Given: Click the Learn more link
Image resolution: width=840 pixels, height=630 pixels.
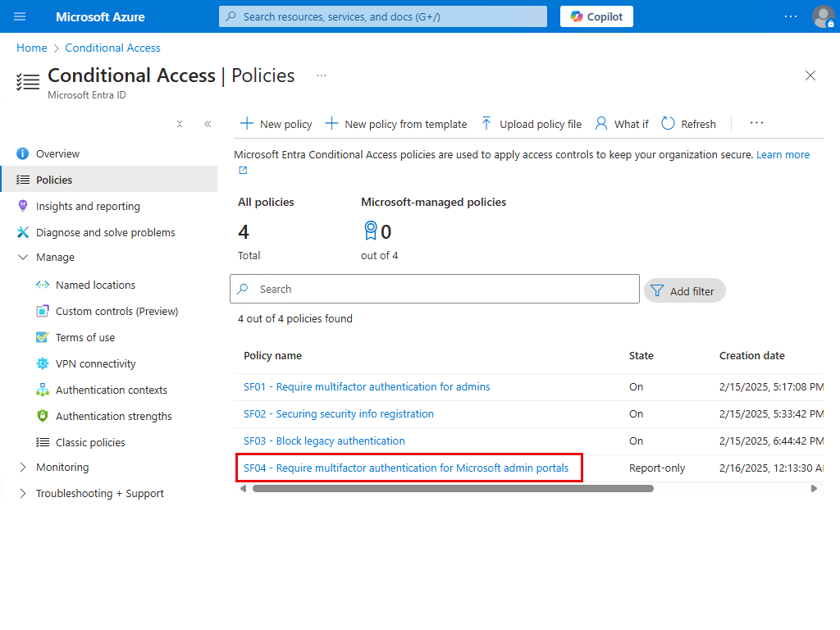Looking at the screenshot, I should [x=783, y=155].
